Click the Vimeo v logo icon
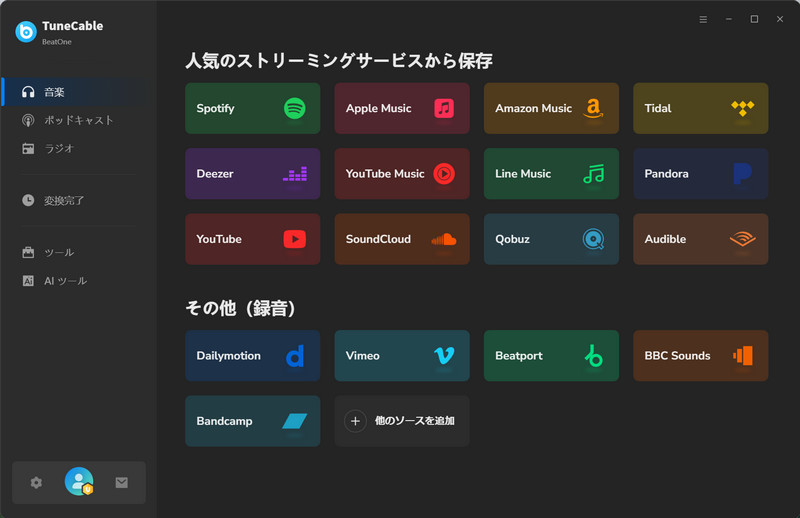800x518 pixels. tap(444, 356)
